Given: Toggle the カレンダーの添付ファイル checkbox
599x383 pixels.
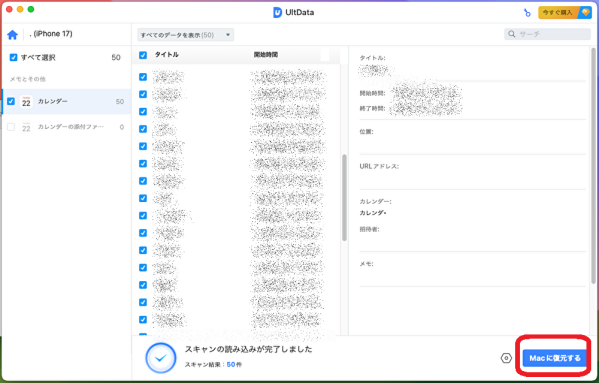Looking at the screenshot, I should click(x=11, y=127).
